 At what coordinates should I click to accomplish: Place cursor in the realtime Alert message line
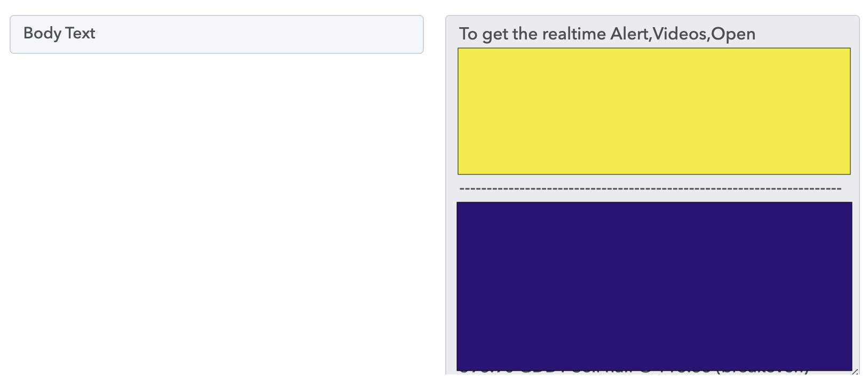tap(607, 34)
